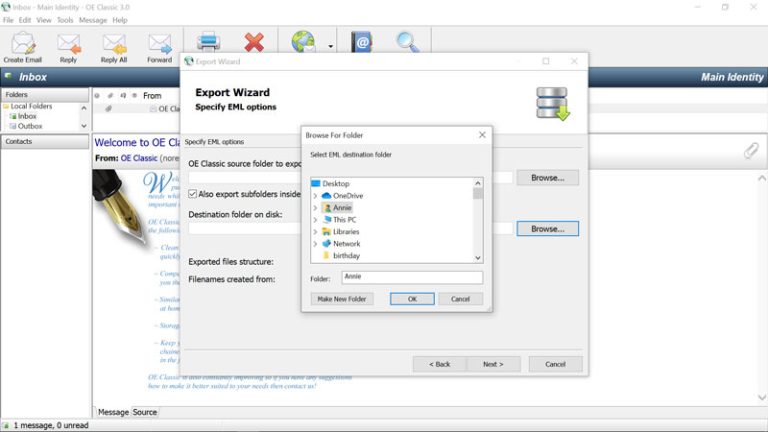Click the Make New Folder button
Viewport: 768px width, 432px height.
click(x=342, y=299)
